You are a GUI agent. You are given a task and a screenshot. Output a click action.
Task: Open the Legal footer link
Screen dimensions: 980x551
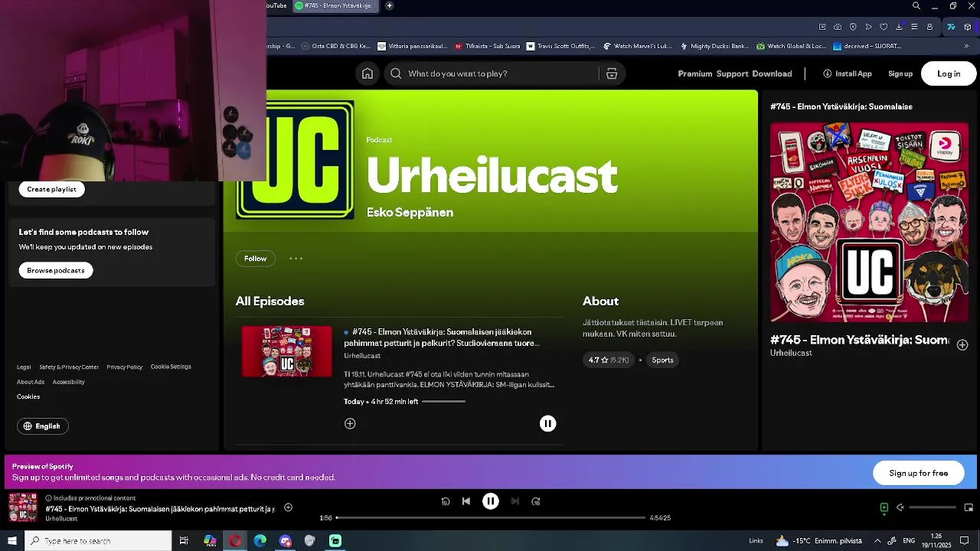[x=24, y=367]
